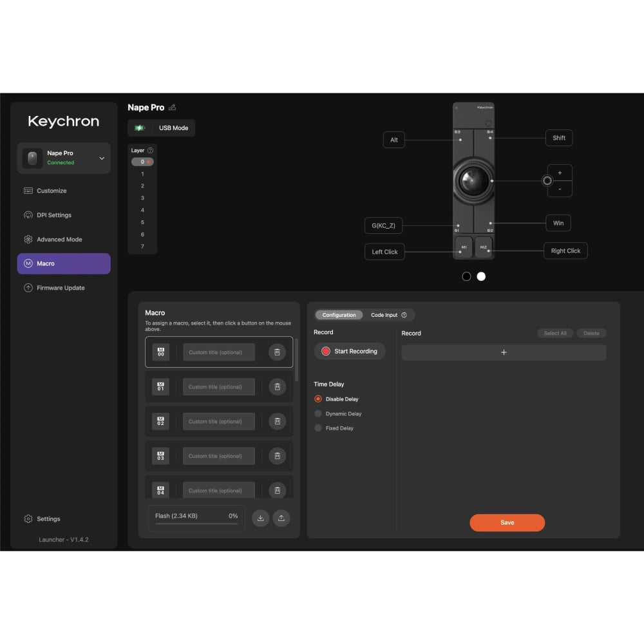Image resolution: width=644 pixels, height=644 pixels.
Task: Click the orange Save button
Action: 507,522
